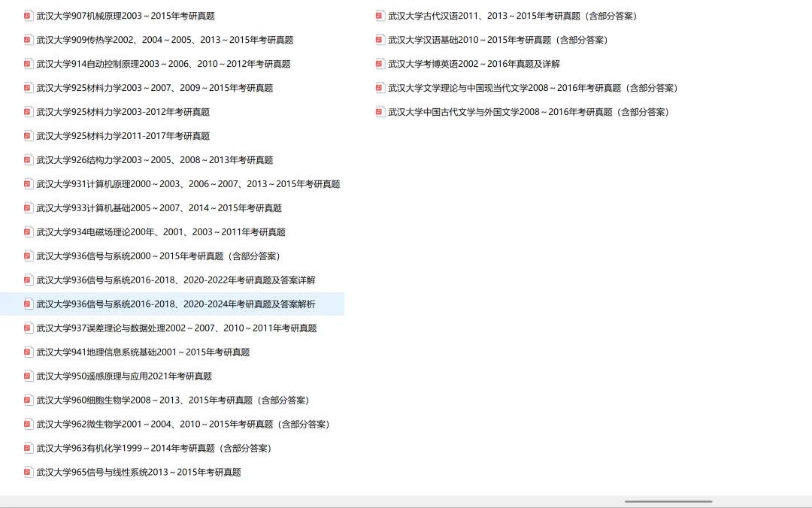Select file 武汉大学中国古代文学与外国文学 考研真题
Image resolution: width=812 pixels, height=508 pixels.
tap(529, 112)
